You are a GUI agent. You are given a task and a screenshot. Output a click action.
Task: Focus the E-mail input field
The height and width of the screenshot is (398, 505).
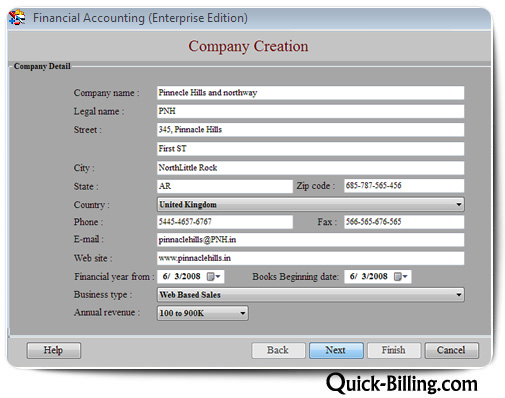coord(310,240)
